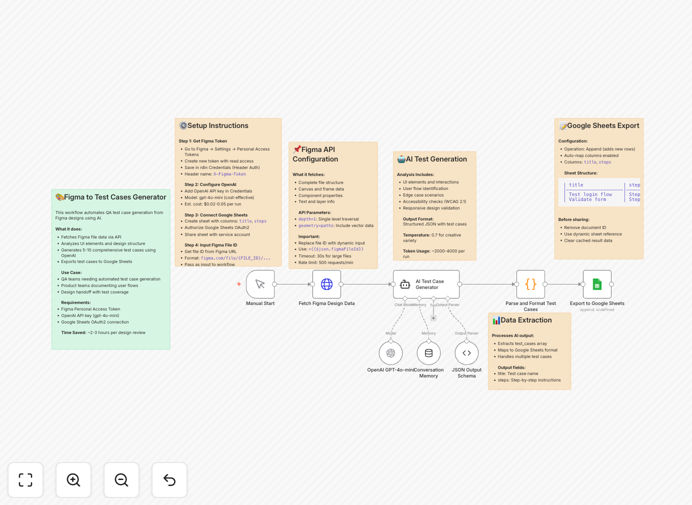Click the AI Test Case Generator title
This screenshot has width=692, height=505.
pos(429,284)
